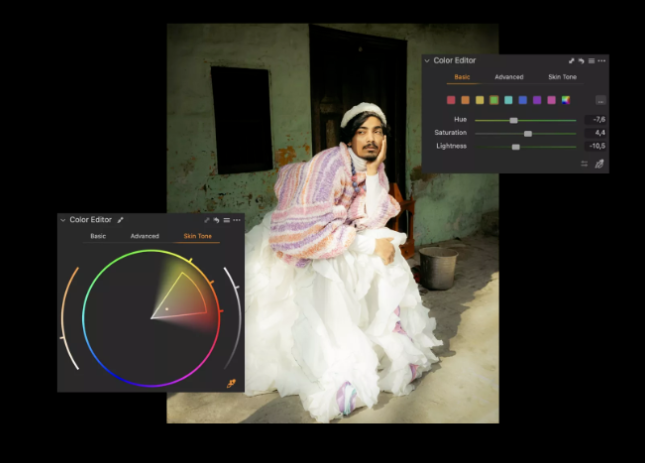Collapse the Basic Color Editor panel chevron

427,61
